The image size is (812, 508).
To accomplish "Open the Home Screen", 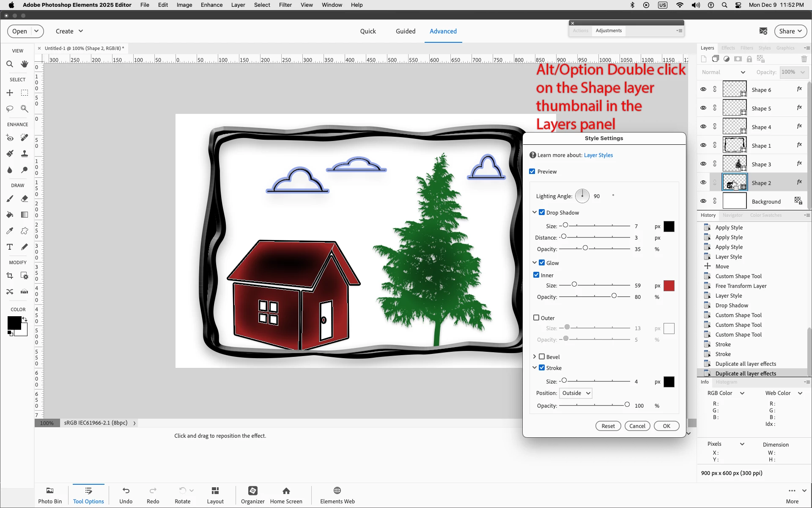I will coord(286,494).
